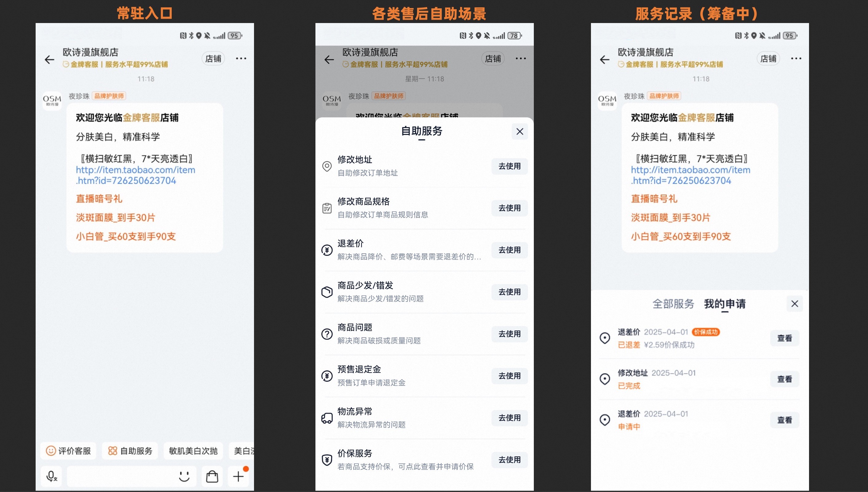This screenshot has width=868, height=492.
Task: Tap 直播暗号礼 link in left chat
Action: (99, 199)
